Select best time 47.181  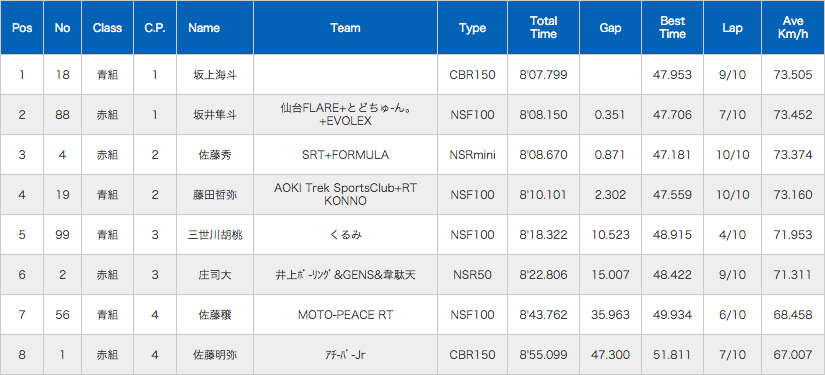[x=672, y=155]
